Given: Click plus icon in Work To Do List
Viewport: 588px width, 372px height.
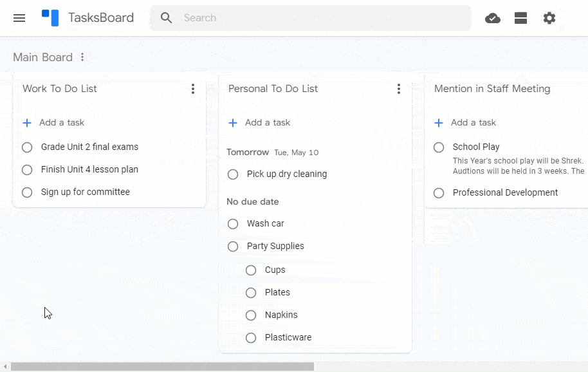Looking at the screenshot, I should click(x=27, y=123).
